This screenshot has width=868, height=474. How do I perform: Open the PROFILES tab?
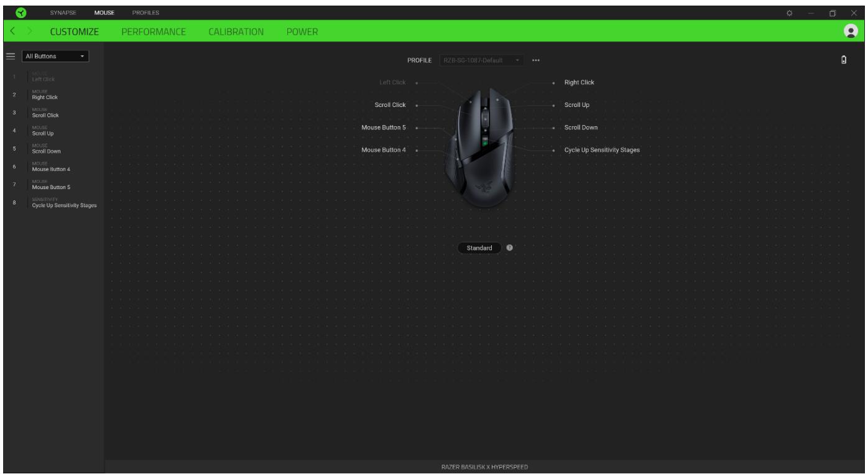[x=145, y=12]
